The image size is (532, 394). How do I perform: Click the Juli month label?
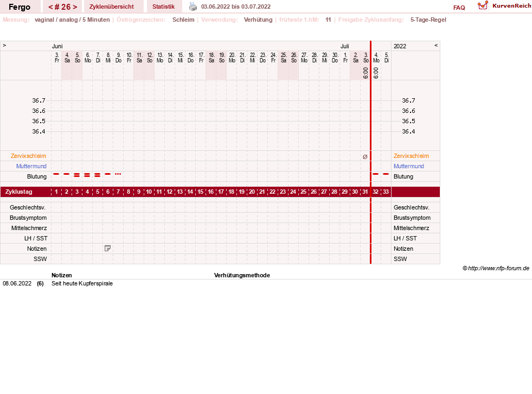coord(345,46)
